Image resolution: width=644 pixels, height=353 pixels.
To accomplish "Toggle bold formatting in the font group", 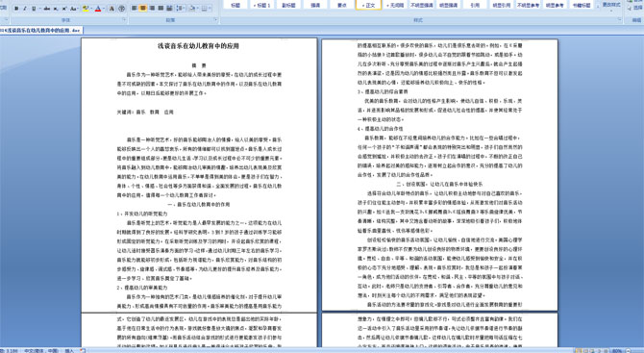I will [16, 9].
